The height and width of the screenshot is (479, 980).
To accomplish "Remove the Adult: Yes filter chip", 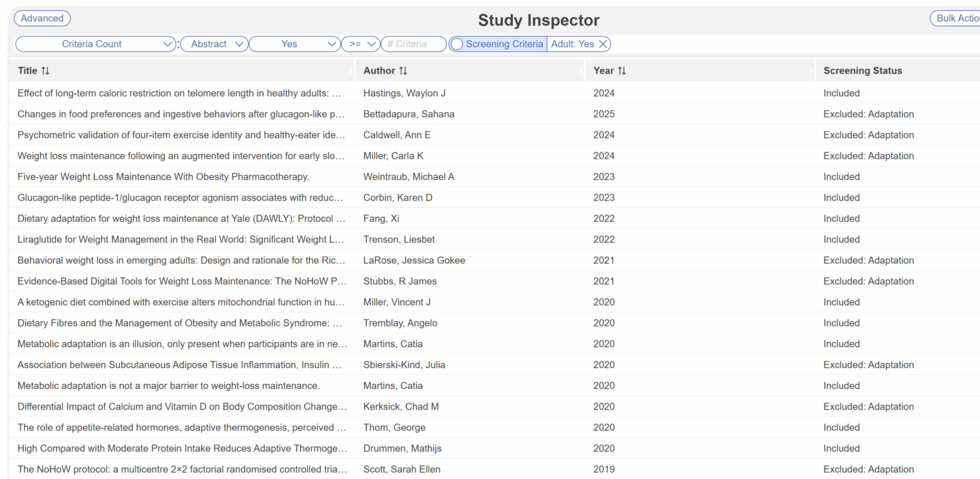I will click(603, 43).
